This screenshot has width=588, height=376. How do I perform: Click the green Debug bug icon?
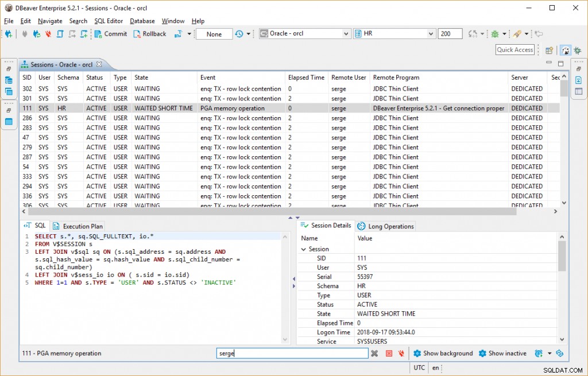click(x=495, y=34)
